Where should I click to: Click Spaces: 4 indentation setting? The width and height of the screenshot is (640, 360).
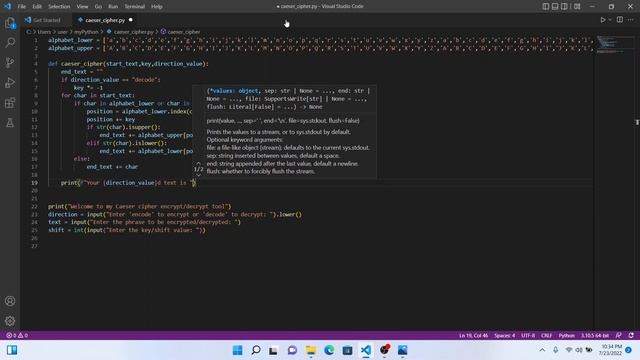tap(504, 335)
